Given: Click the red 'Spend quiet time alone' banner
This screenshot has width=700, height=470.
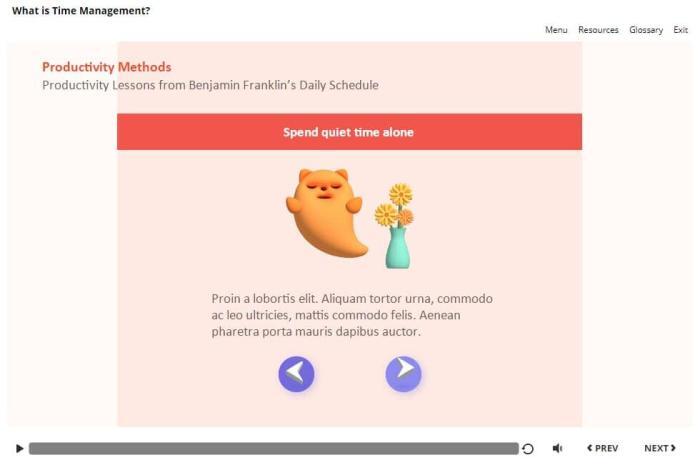Looking at the screenshot, I should tap(350, 132).
